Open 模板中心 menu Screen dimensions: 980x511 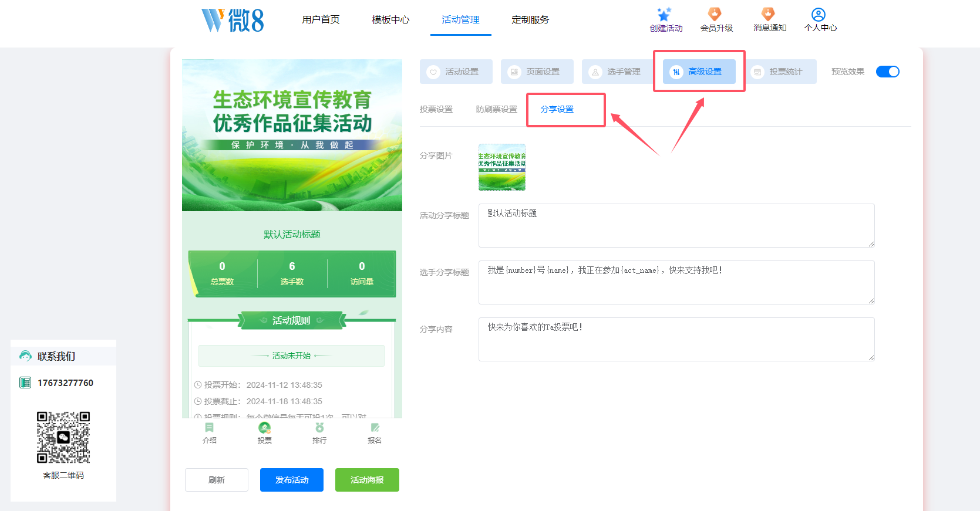390,20
